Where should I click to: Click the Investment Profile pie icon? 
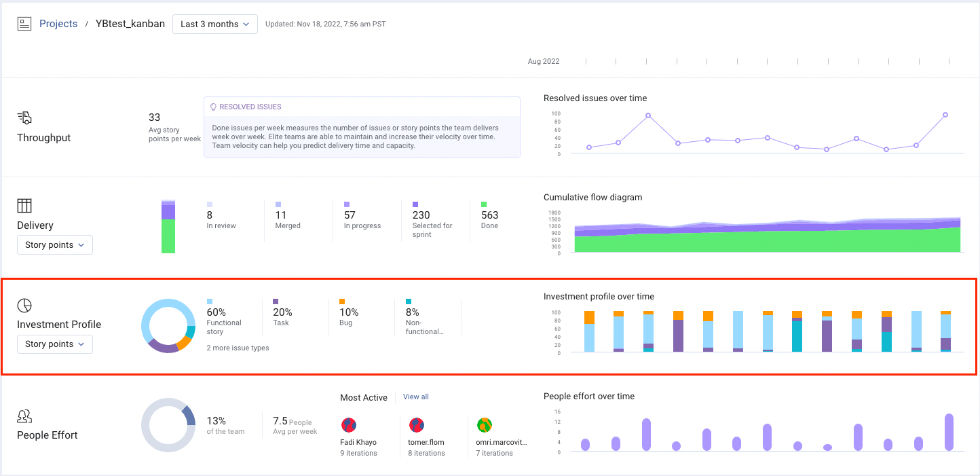tap(24, 304)
